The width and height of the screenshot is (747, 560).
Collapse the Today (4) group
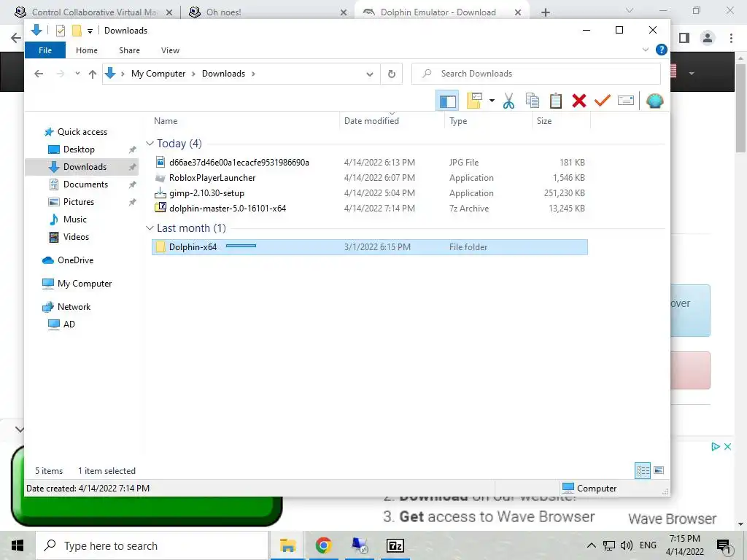tap(150, 144)
